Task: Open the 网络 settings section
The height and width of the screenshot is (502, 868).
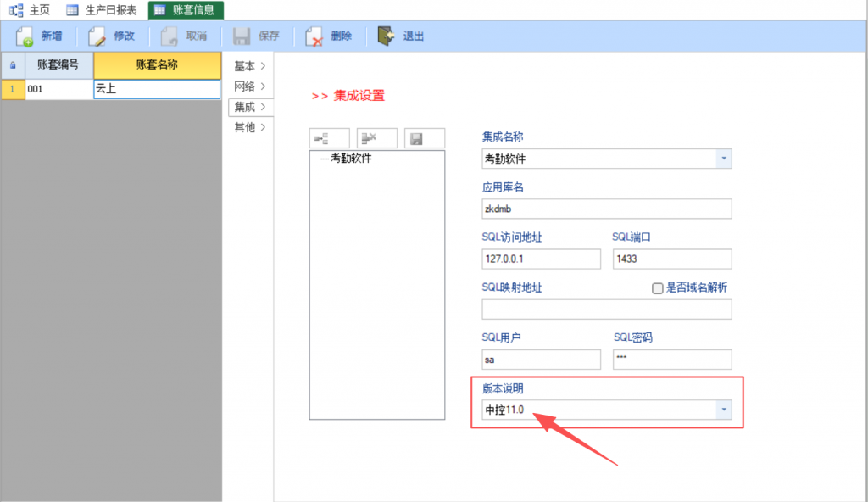Action: [249, 86]
